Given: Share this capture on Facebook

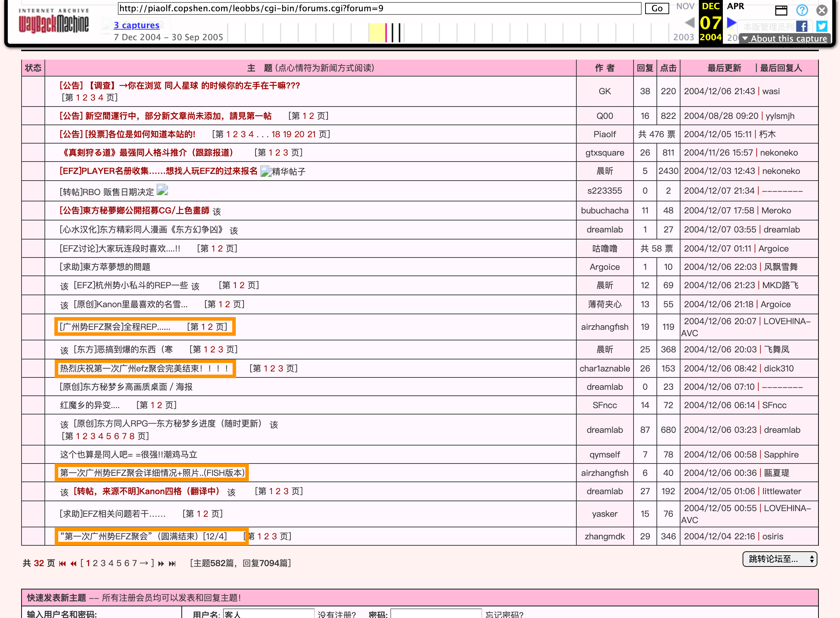Looking at the screenshot, I should tap(802, 26).
